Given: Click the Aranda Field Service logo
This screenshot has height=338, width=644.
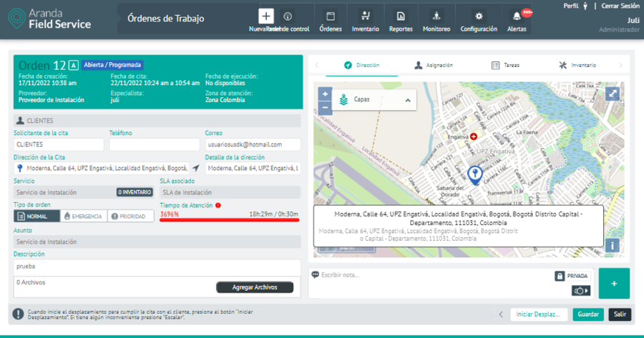Looking at the screenshot, I should pyautogui.click(x=49, y=19).
